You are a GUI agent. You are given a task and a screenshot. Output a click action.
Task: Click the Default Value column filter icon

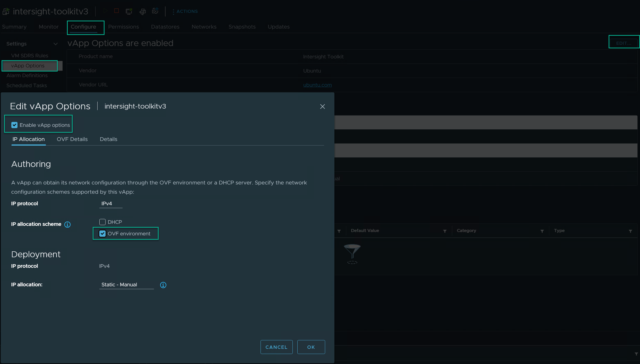coord(445,231)
